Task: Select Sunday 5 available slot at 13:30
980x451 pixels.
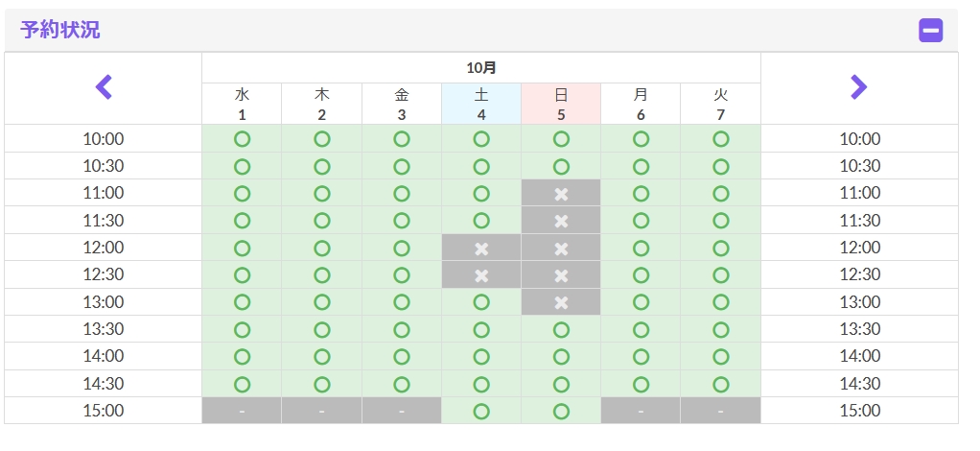Action: coord(561,329)
